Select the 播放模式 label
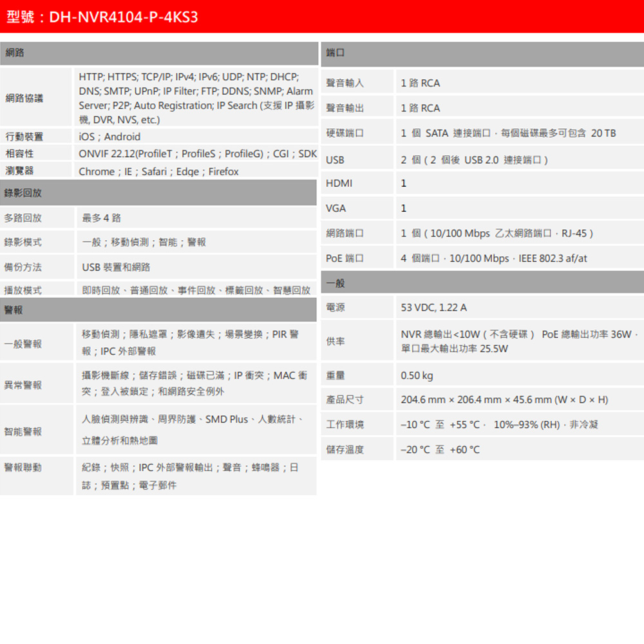644x644 pixels. 23,290
